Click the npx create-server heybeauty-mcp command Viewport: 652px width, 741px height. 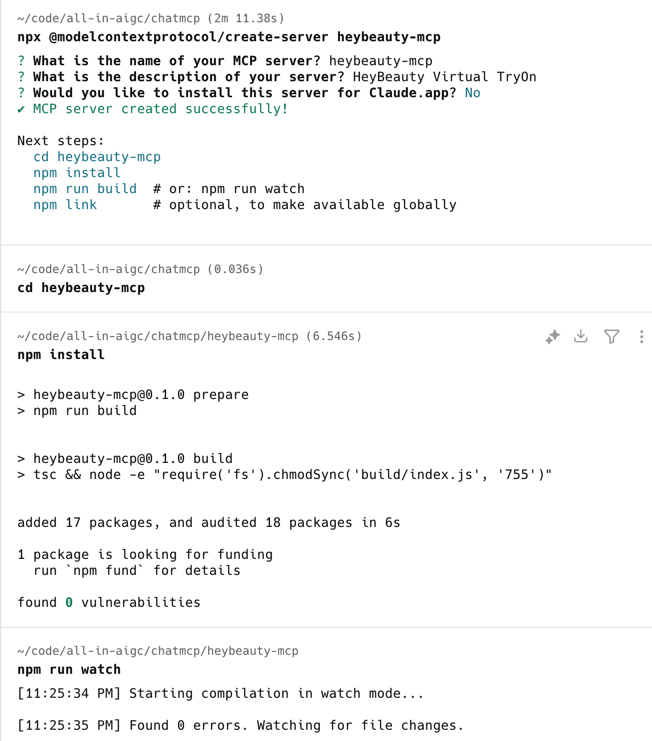tap(228, 37)
